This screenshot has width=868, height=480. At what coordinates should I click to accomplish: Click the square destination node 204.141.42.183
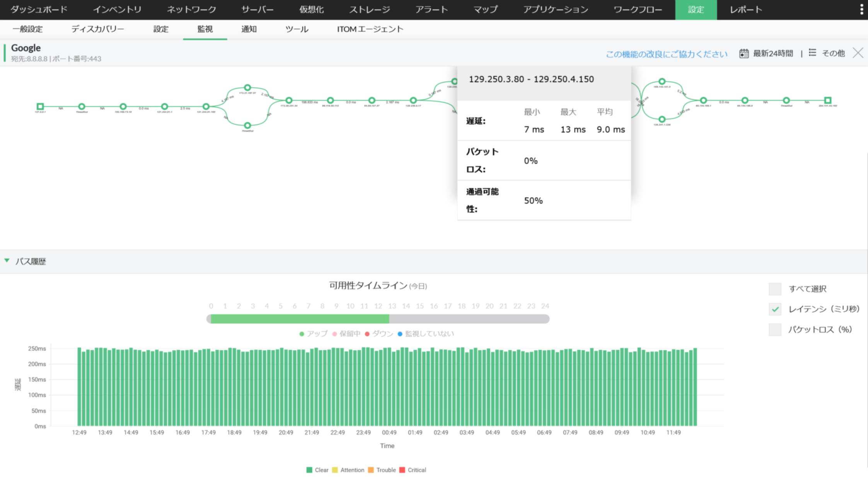click(x=827, y=100)
